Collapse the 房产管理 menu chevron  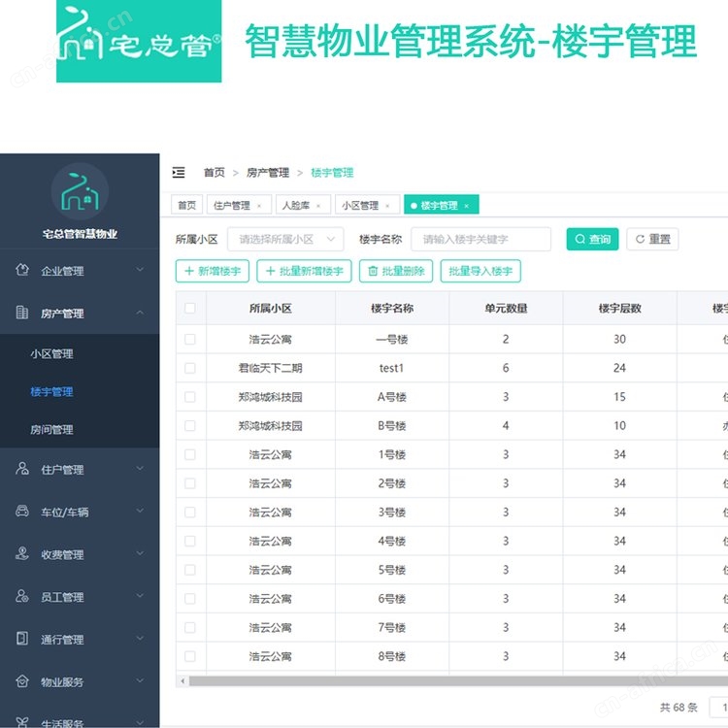[140, 313]
